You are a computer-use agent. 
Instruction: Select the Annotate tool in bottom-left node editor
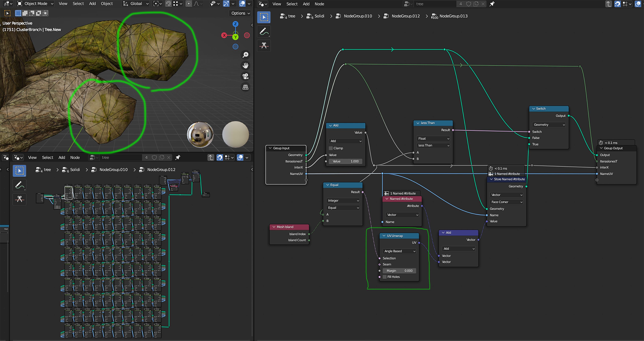19,185
